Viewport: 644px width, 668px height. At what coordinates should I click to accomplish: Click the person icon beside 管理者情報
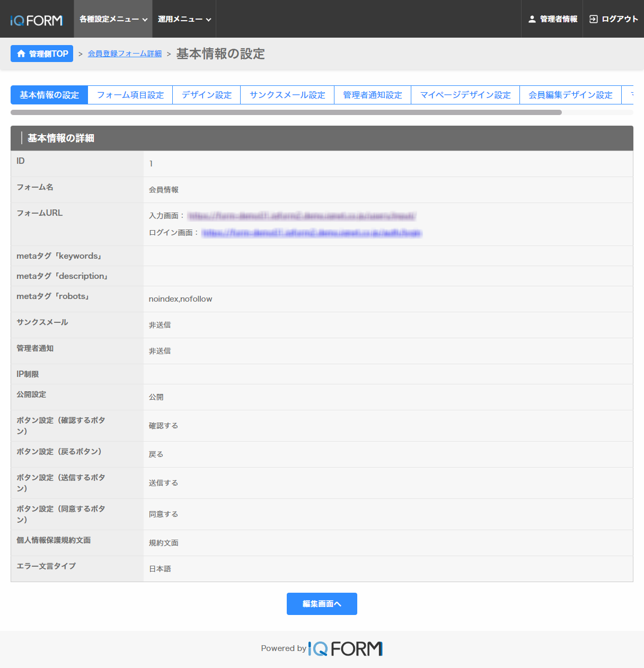tap(532, 19)
